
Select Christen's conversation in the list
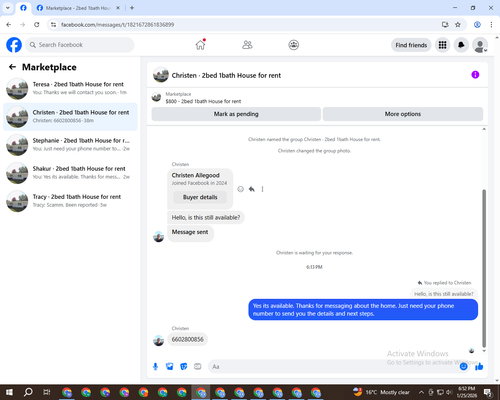[x=70, y=117]
